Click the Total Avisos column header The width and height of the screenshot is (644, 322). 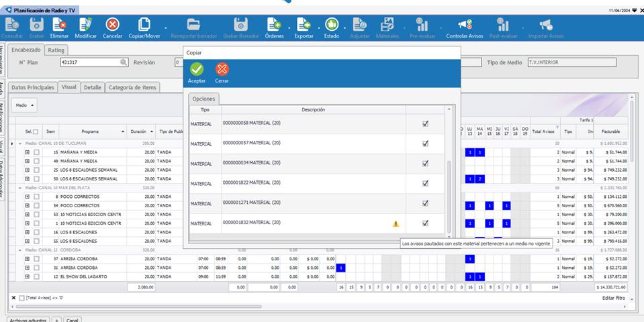tap(545, 131)
